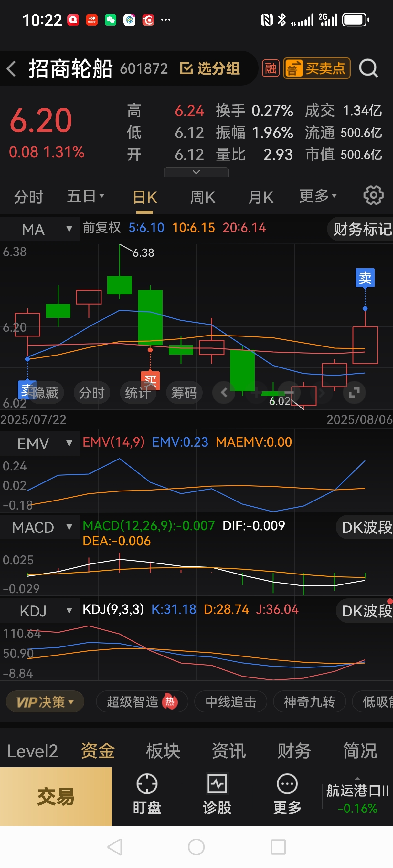Open the KDJ indicator dropdown

(40, 611)
